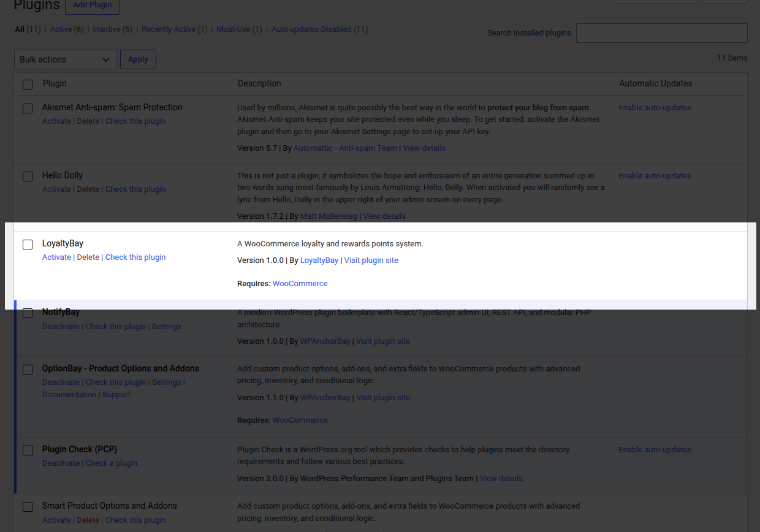The height and width of the screenshot is (532, 760).
Task: Open WPAnchorBay author link for NotifyBay
Action: pyautogui.click(x=325, y=341)
